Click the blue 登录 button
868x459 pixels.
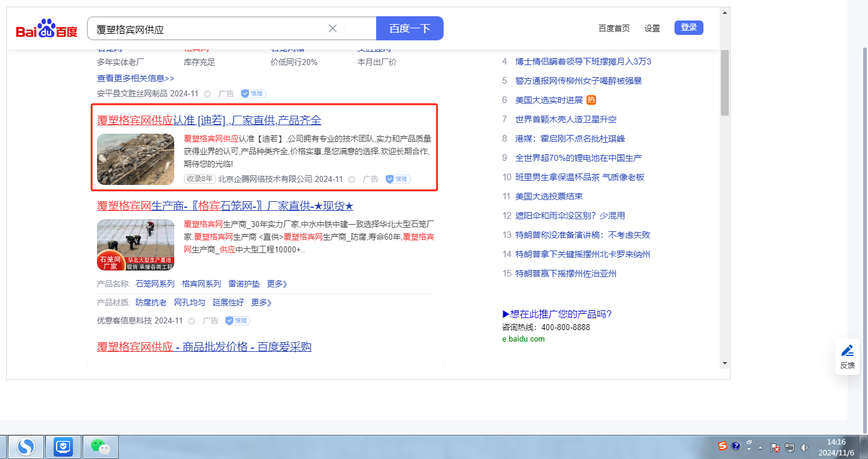[x=688, y=28]
